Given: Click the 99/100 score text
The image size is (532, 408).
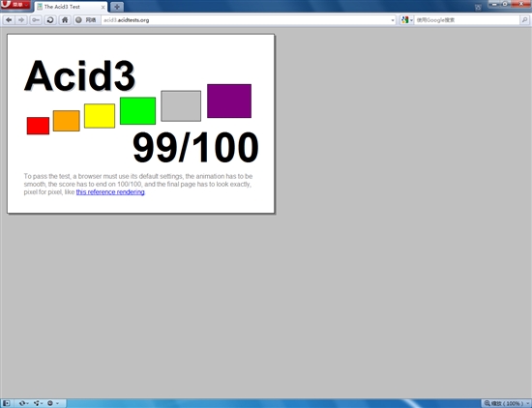Looking at the screenshot, I should [195, 147].
